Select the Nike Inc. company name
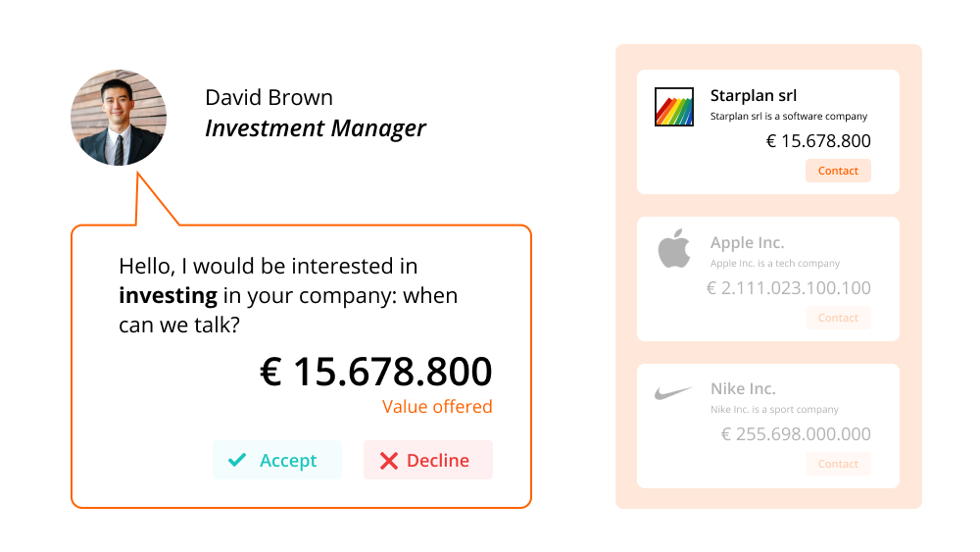The width and height of the screenshot is (980, 552). click(x=743, y=389)
